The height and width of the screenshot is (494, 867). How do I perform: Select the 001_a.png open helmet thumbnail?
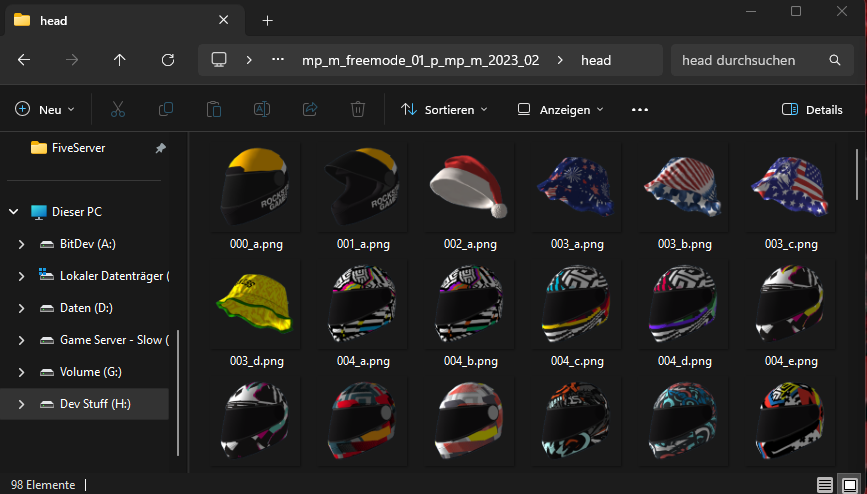click(x=363, y=187)
